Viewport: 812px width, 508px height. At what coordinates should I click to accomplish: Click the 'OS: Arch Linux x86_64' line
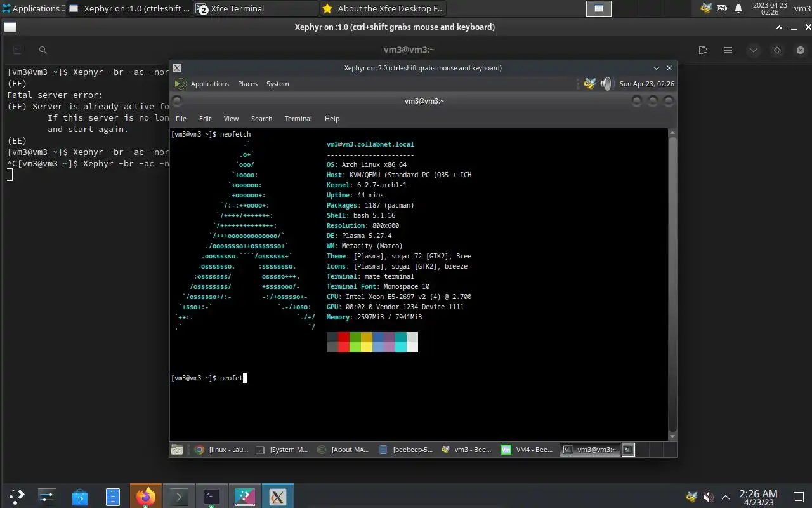[x=367, y=164]
